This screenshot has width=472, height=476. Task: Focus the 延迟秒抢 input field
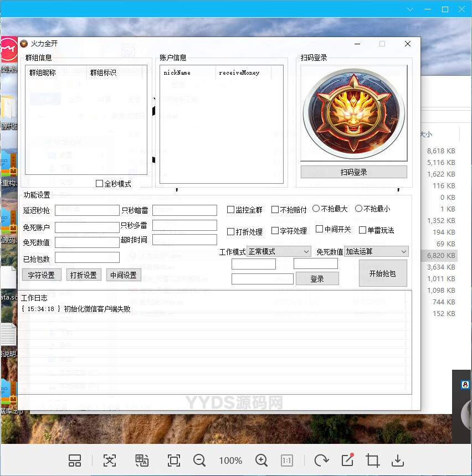pos(87,210)
